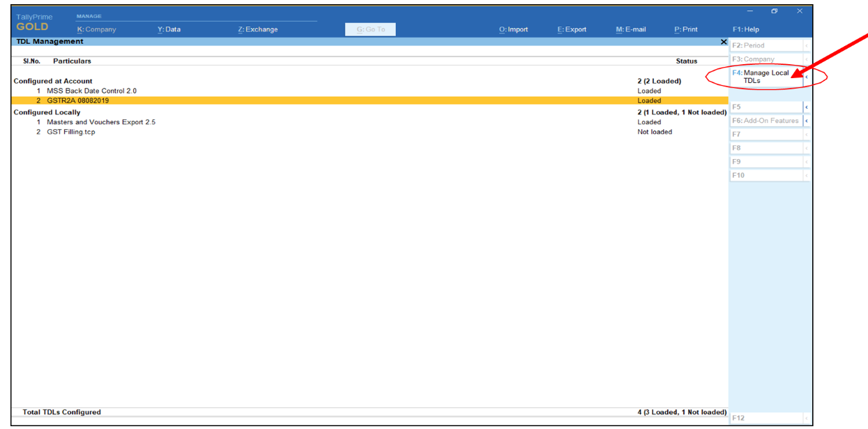Click the F9 sidebar button
The image size is (868, 429).
point(766,162)
